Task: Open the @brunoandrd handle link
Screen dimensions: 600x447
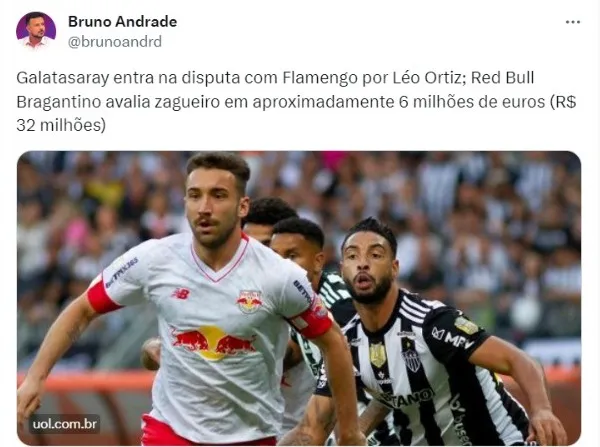Action: pos(115,41)
